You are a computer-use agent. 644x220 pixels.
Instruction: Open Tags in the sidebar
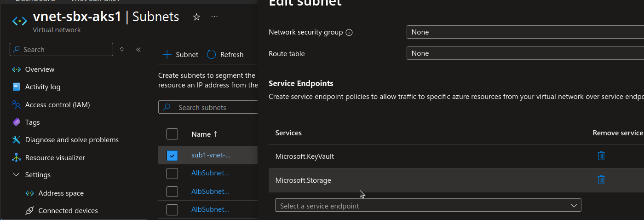click(x=33, y=122)
